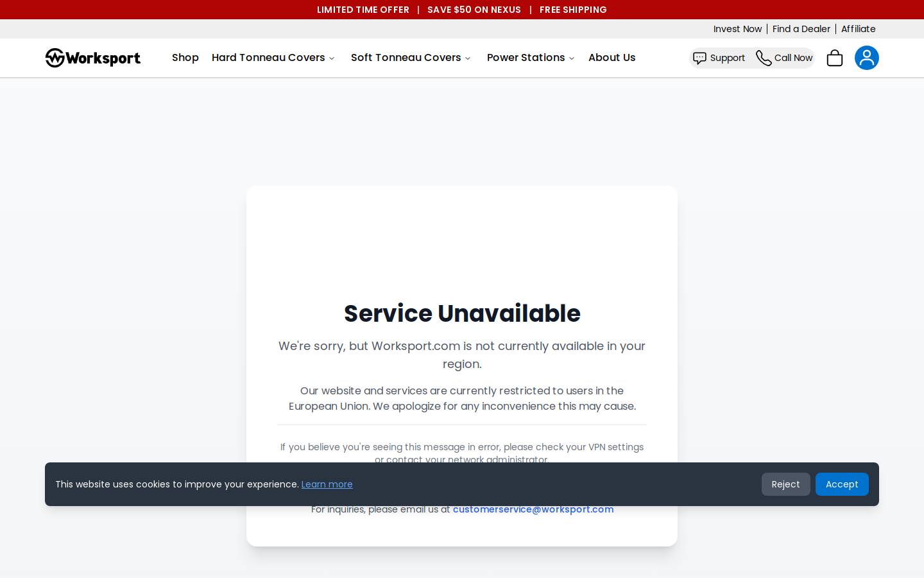The image size is (924, 578).
Task: Go to the About Us page
Action: pos(612,58)
